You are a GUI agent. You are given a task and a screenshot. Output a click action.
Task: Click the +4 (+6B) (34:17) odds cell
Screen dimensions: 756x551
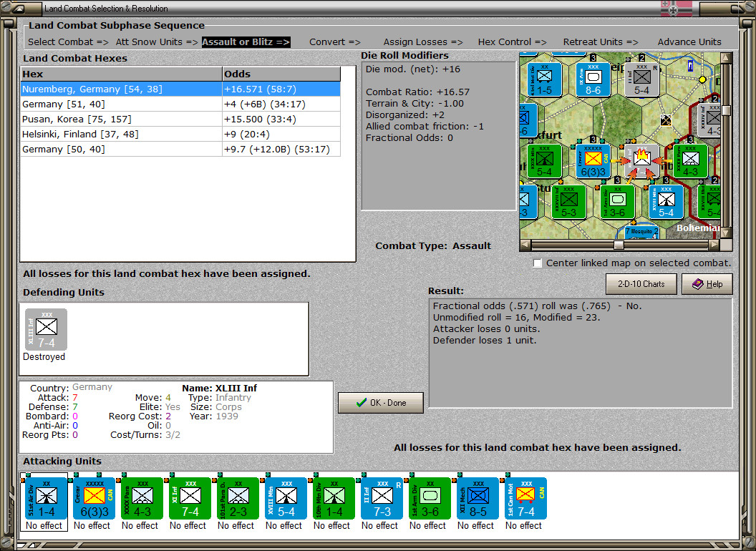281,104
